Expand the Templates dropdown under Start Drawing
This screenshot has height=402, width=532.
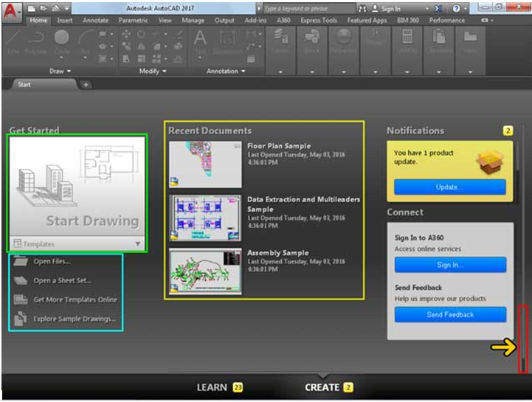click(x=138, y=244)
